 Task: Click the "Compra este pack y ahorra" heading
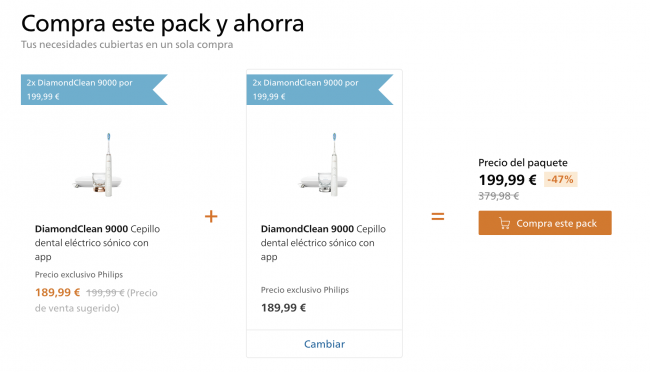(x=162, y=24)
